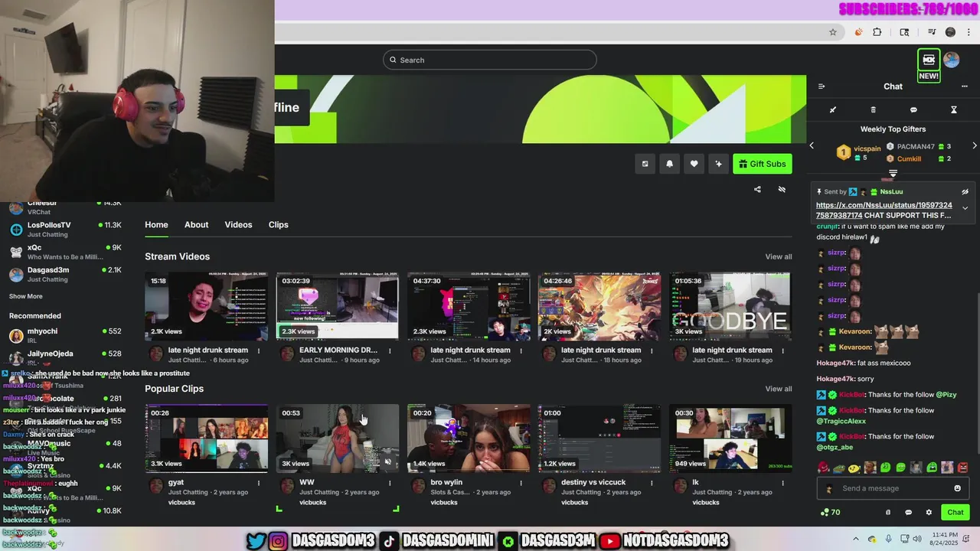
Task: Open options menu for gyat clip
Action: pos(259,483)
